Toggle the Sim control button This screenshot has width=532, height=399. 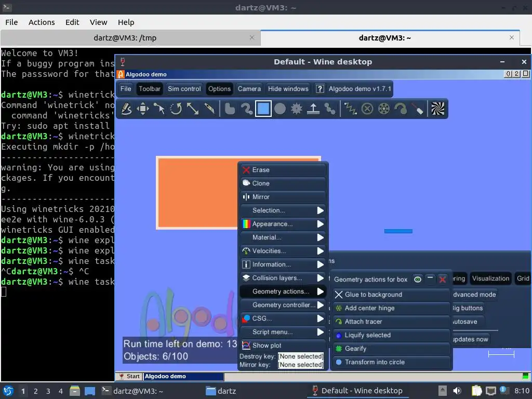(184, 89)
